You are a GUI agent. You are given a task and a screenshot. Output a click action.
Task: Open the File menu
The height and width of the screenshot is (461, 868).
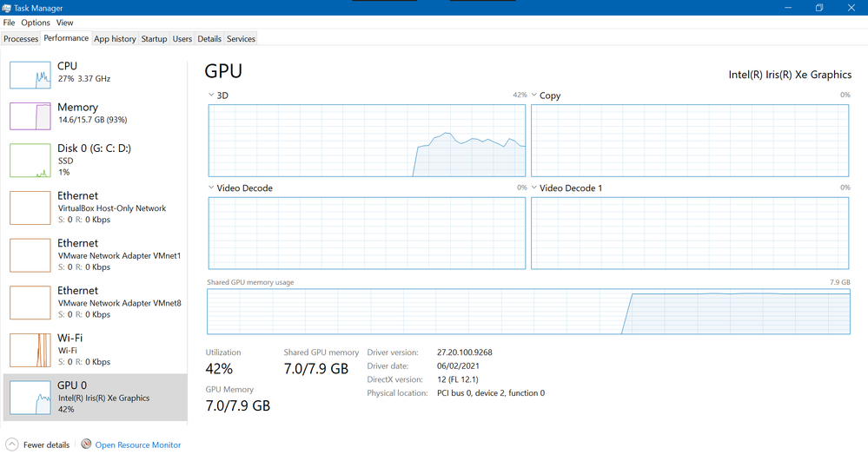pos(9,23)
